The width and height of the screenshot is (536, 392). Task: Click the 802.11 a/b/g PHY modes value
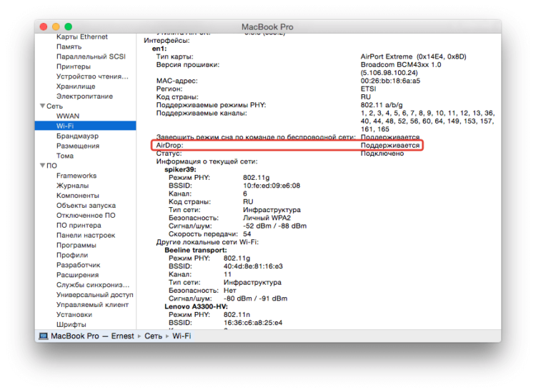[382, 105]
